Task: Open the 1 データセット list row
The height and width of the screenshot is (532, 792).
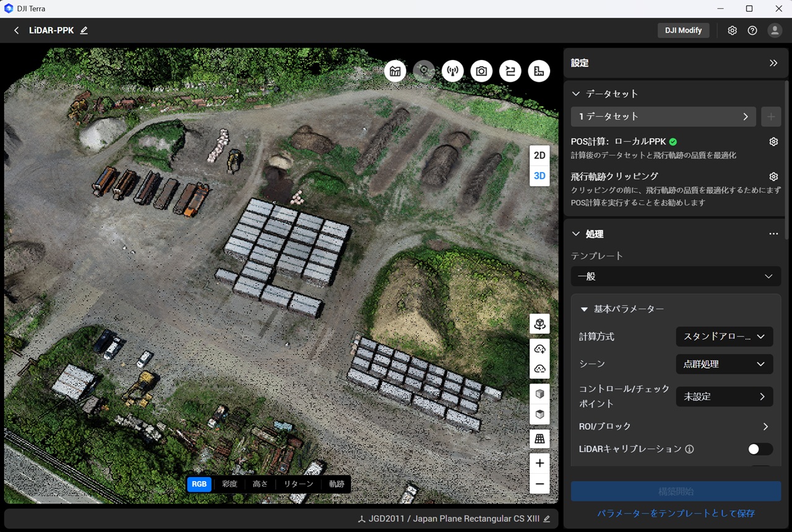Action: coord(663,116)
